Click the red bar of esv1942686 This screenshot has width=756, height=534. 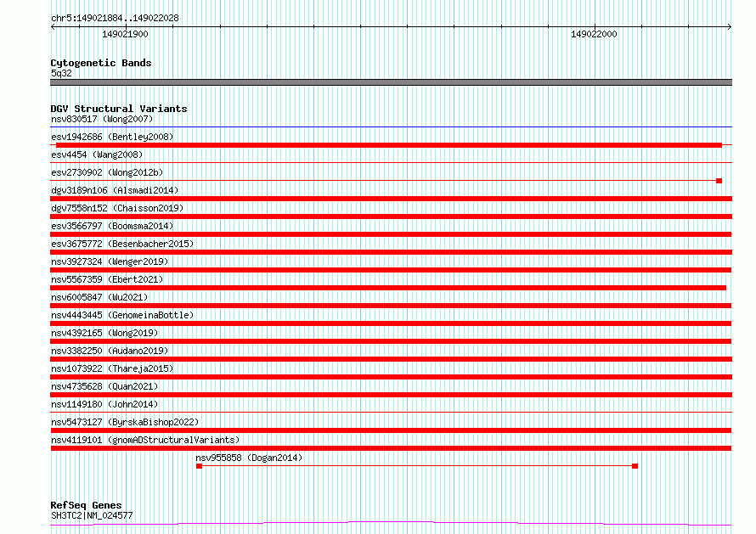click(388, 145)
